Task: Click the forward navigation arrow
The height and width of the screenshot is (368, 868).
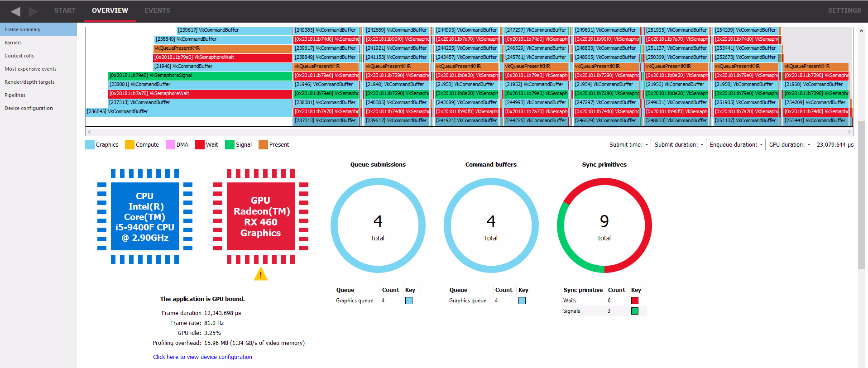Action: (x=33, y=11)
